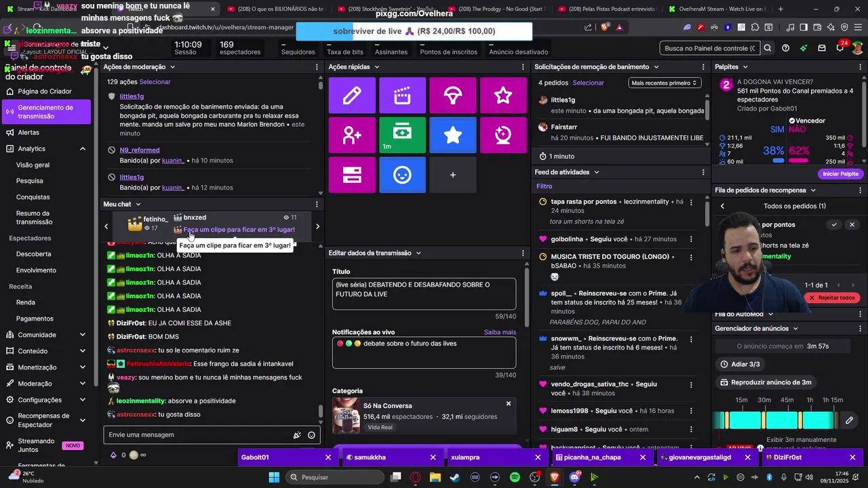Add a new quick action with plus tile

click(453, 175)
